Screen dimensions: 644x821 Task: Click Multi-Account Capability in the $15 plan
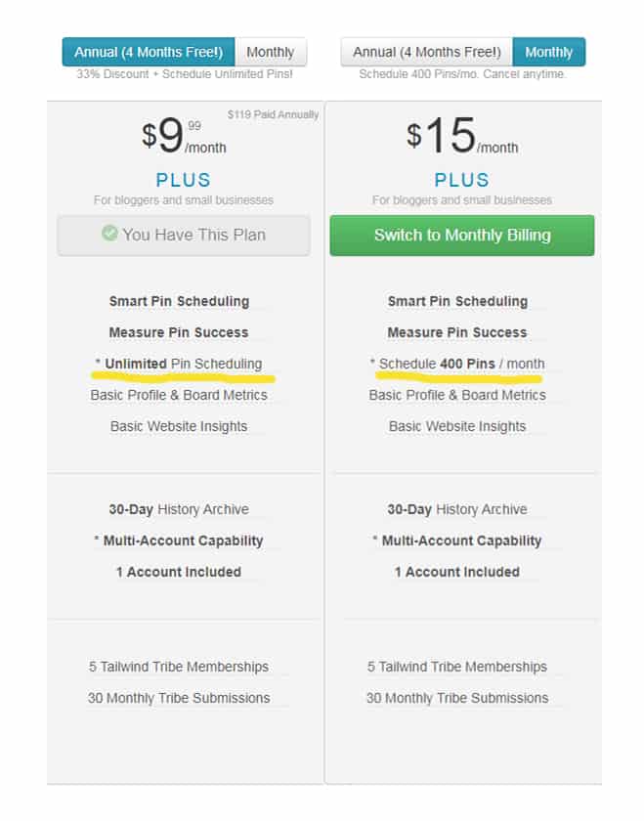point(461,540)
